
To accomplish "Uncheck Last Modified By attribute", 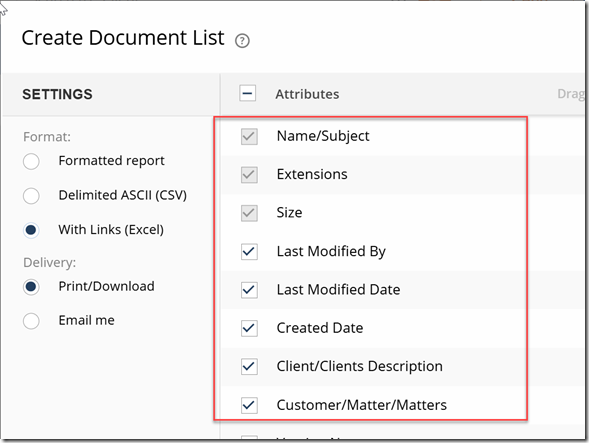I will [x=249, y=252].
